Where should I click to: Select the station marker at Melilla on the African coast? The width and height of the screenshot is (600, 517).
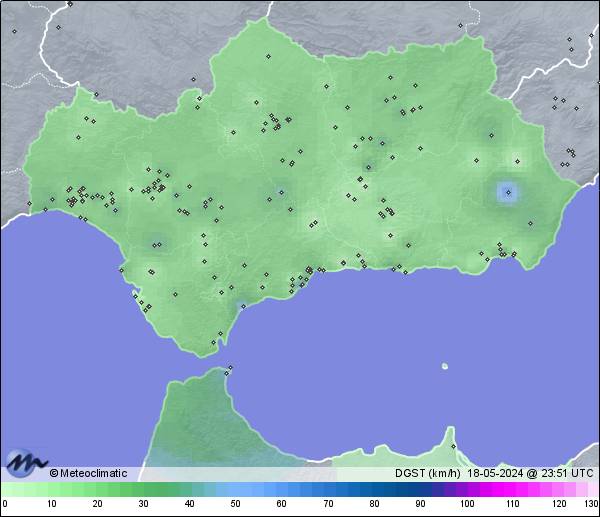point(453,446)
